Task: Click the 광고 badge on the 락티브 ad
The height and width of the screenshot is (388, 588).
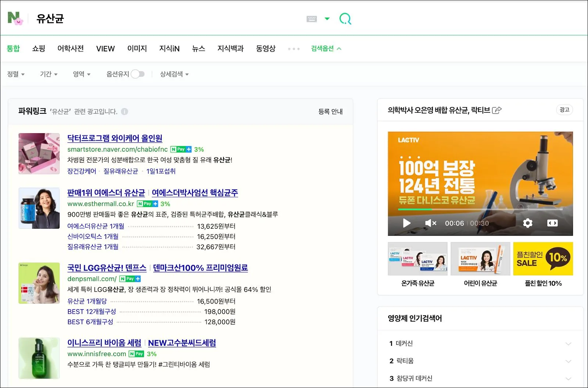Action: pos(564,110)
